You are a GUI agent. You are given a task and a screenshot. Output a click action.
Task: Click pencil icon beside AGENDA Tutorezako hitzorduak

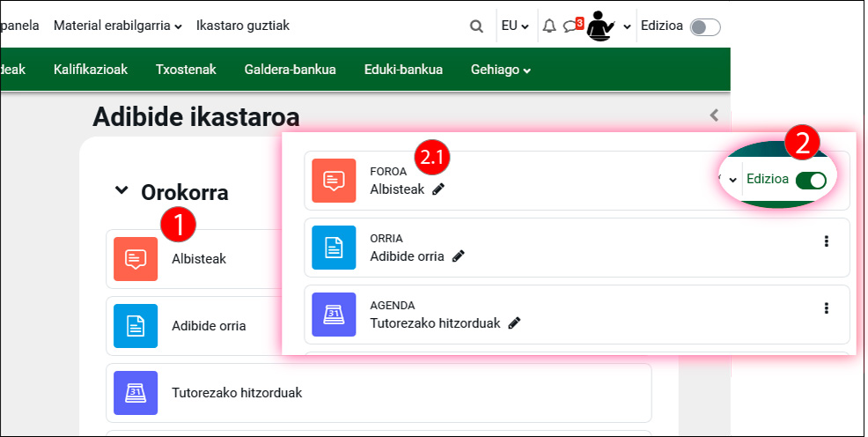[x=514, y=323]
